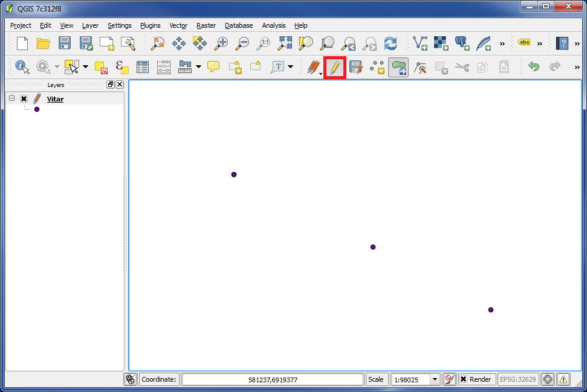Toggle the Move Feature tool
Screen dimensions: 587x392
tap(398, 67)
